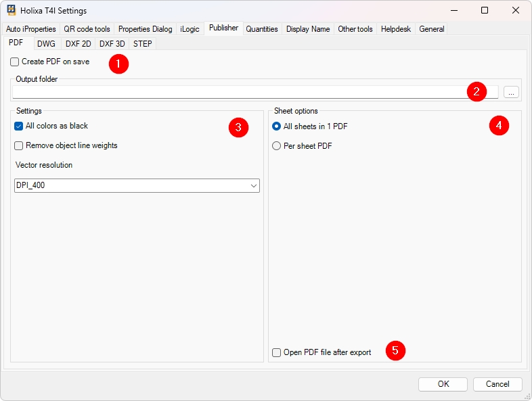This screenshot has width=532, height=401.
Task: Choose Per sheet PDF radio button
Action: click(x=276, y=145)
